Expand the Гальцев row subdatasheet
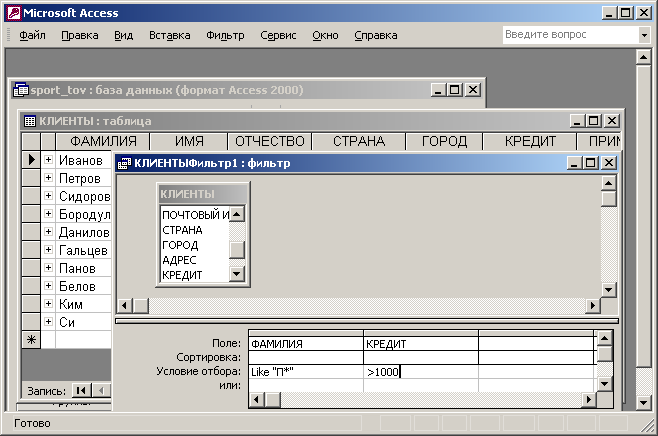This screenshot has height=436, width=658. (x=48, y=250)
